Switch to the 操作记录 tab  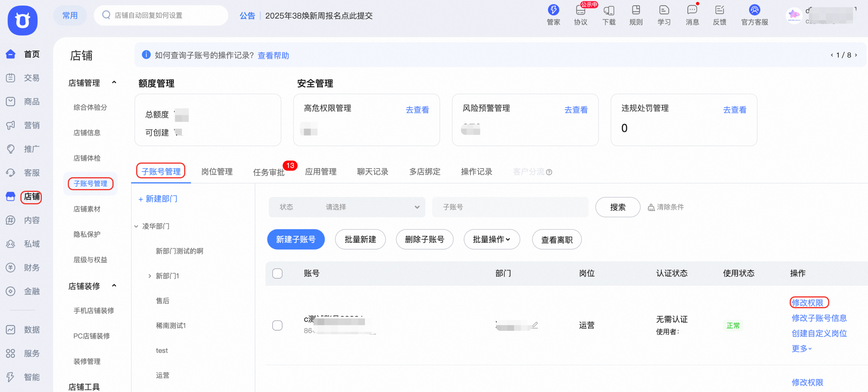[x=476, y=171]
